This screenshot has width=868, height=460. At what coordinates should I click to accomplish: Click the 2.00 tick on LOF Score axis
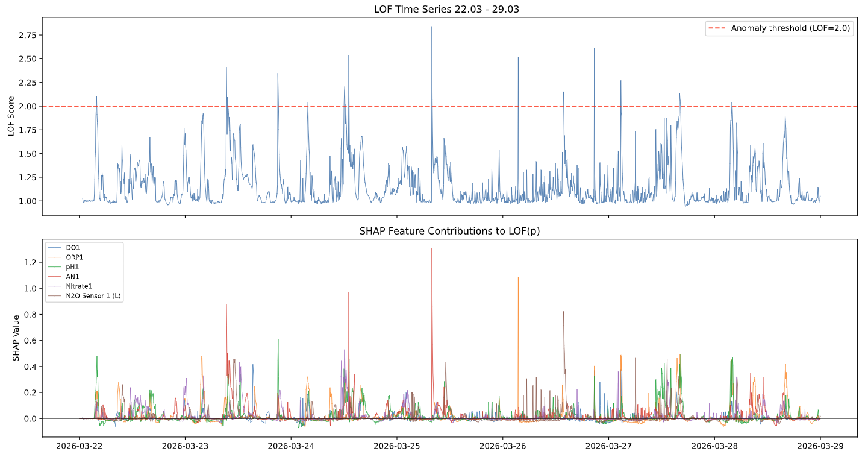click(28, 106)
